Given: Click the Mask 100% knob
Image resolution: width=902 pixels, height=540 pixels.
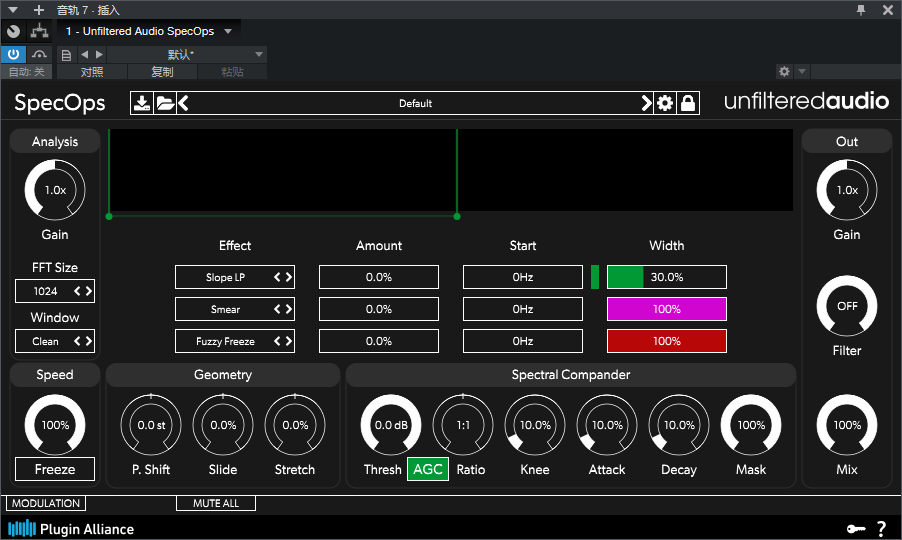Looking at the screenshot, I should 751,425.
